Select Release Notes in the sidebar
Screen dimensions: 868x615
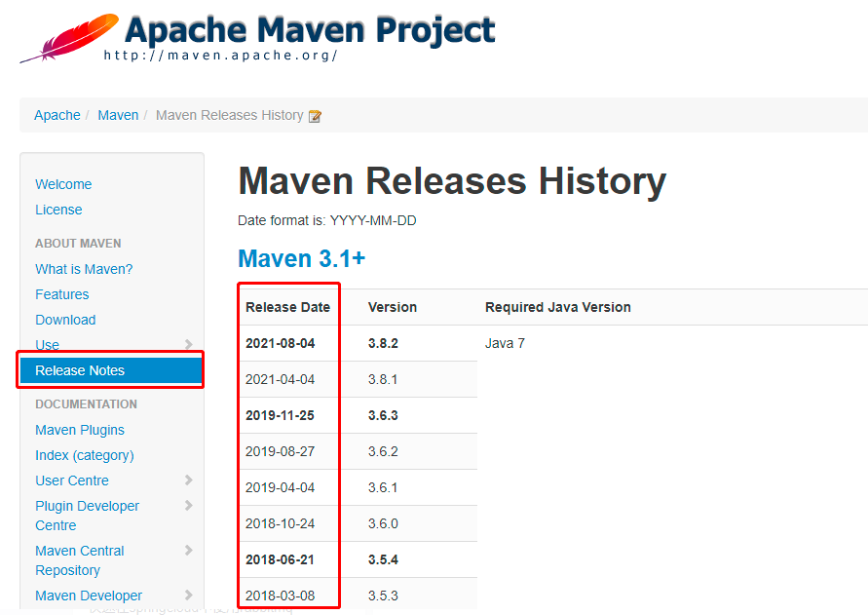(x=111, y=370)
